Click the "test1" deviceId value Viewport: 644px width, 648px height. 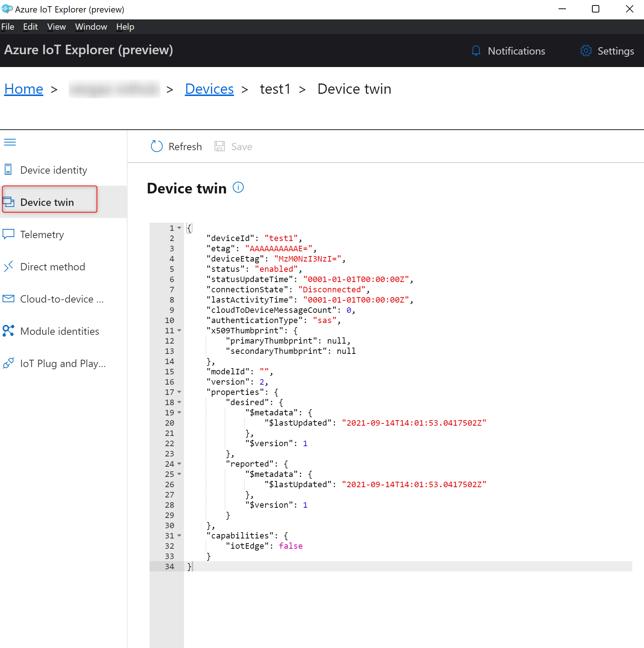click(x=281, y=238)
